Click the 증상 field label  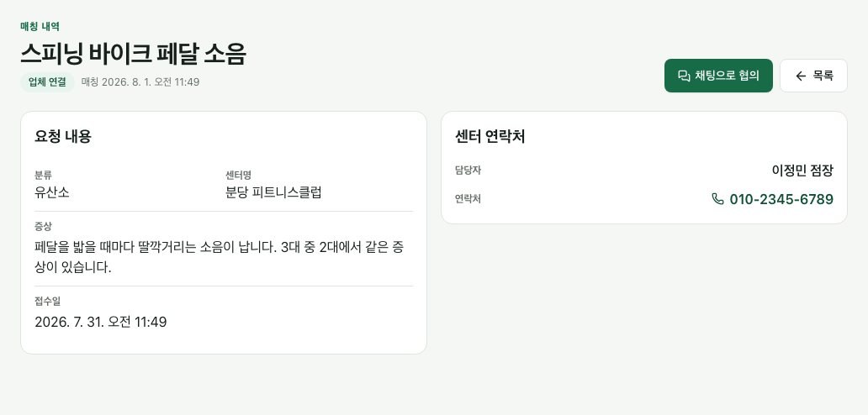pos(43,226)
